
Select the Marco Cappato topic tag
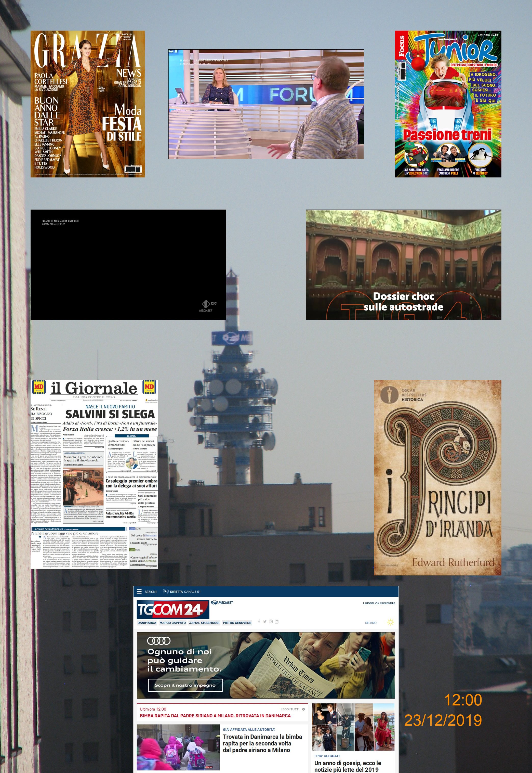[172, 623]
